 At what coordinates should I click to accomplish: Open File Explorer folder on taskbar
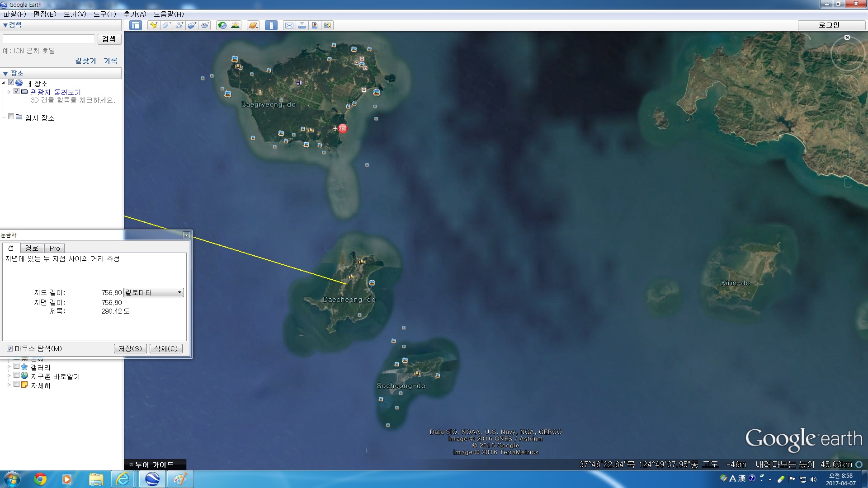coord(96,479)
